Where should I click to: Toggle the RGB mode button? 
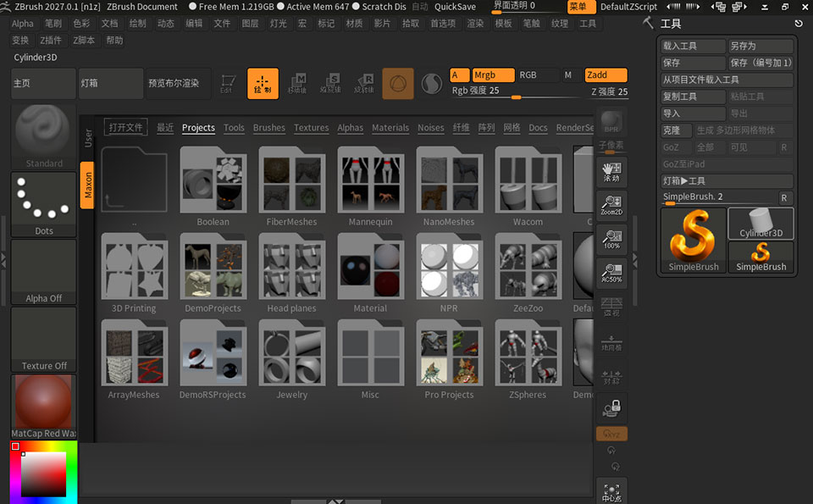[538, 75]
